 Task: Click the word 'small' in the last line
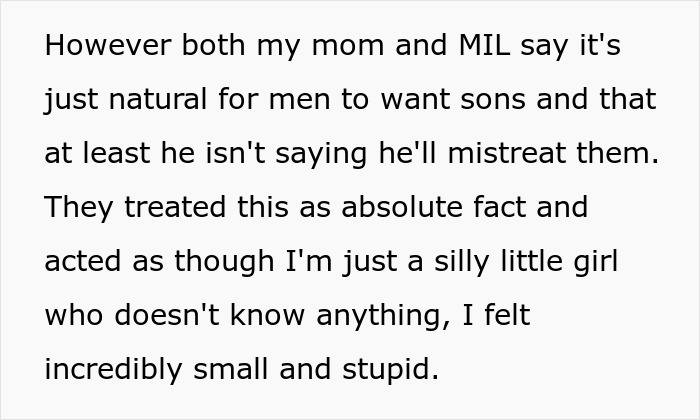(x=231, y=369)
